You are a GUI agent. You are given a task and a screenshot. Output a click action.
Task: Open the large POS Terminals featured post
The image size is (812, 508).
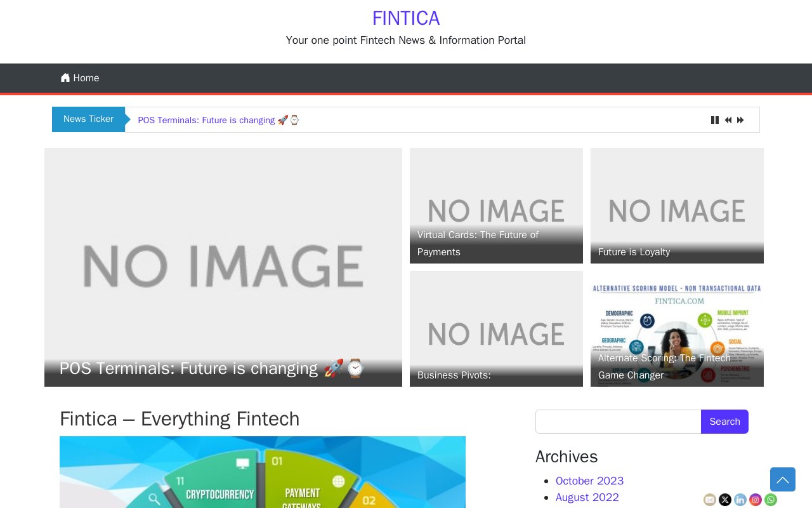click(223, 267)
